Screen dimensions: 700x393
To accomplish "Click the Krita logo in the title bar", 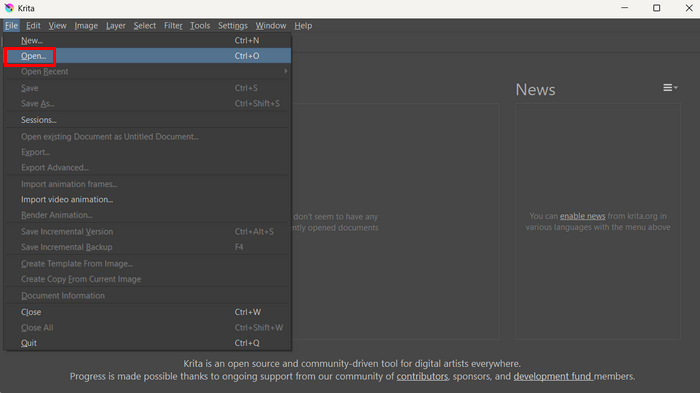I will (9, 8).
